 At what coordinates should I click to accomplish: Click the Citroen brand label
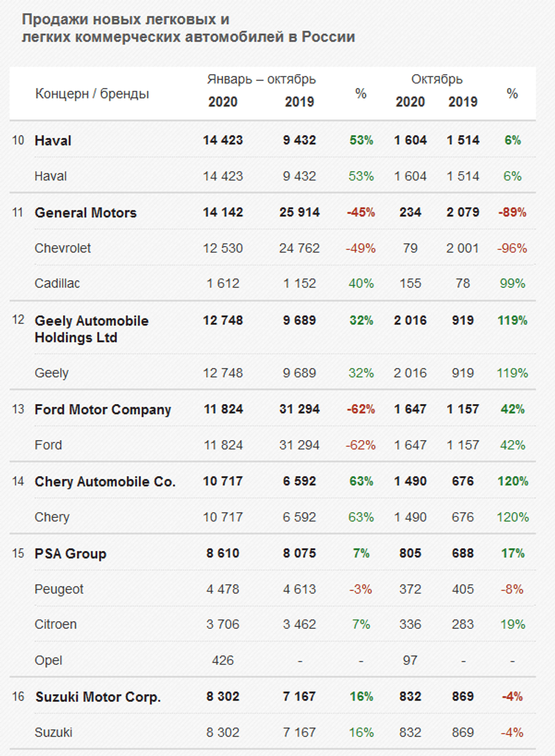tap(55, 624)
